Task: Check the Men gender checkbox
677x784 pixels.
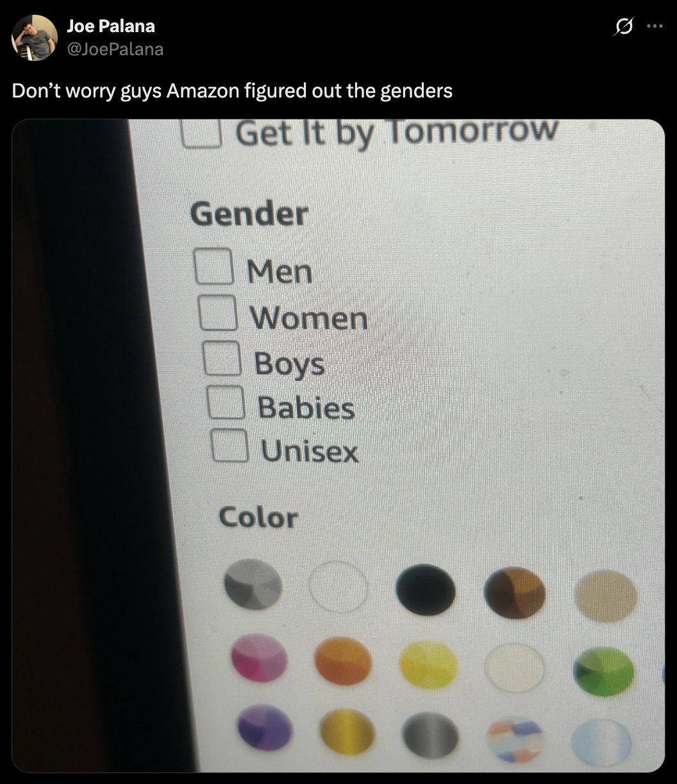Action: [x=213, y=266]
